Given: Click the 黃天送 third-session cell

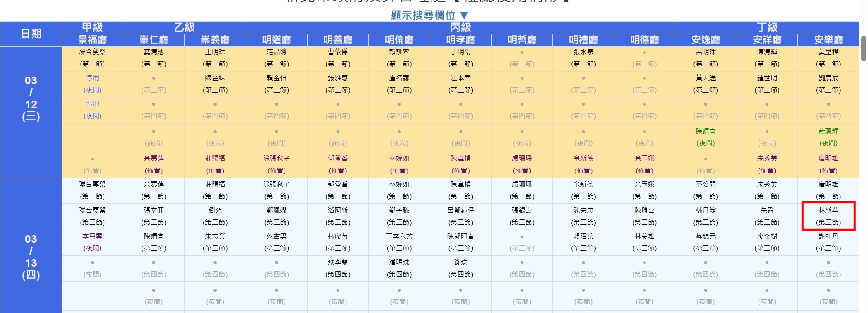Looking at the screenshot, I should [706, 84].
